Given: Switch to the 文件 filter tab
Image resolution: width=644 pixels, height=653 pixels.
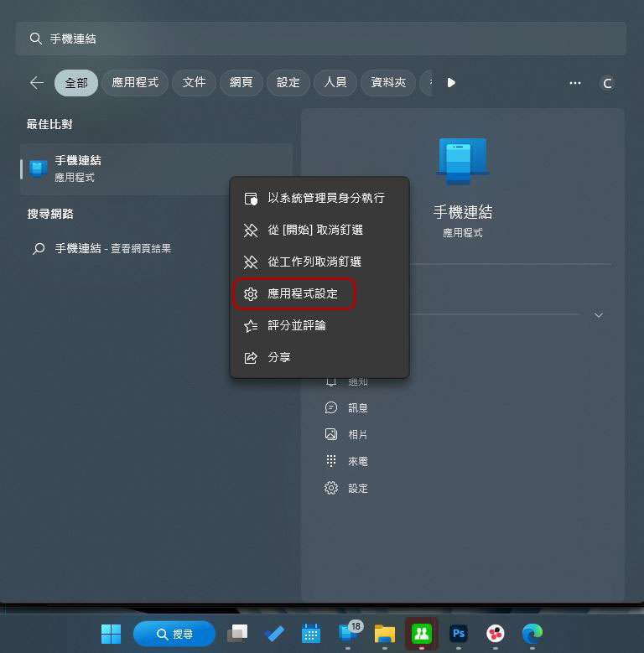Looking at the screenshot, I should (194, 82).
